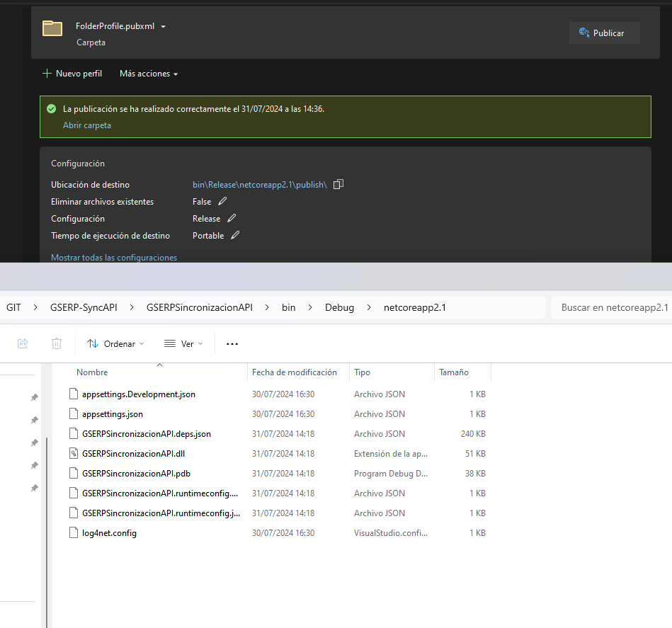Navigate to the Debug breadcrumb folder
The image size is (672, 628).
[x=339, y=307]
